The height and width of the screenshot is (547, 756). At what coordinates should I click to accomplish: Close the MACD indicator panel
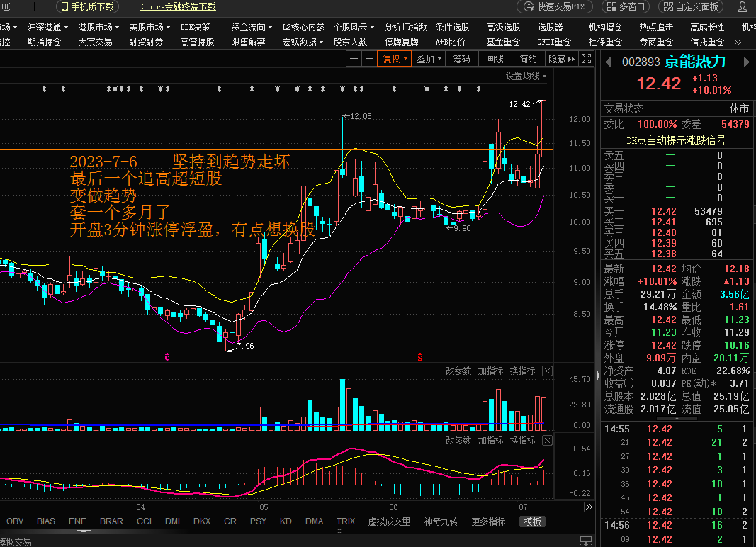547,441
